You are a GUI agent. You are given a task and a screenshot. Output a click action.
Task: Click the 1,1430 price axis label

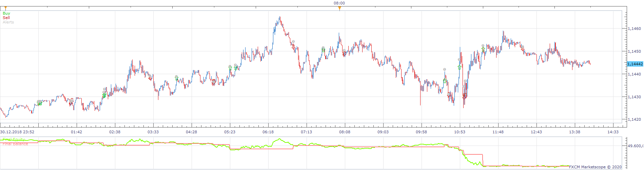click(x=634, y=97)
